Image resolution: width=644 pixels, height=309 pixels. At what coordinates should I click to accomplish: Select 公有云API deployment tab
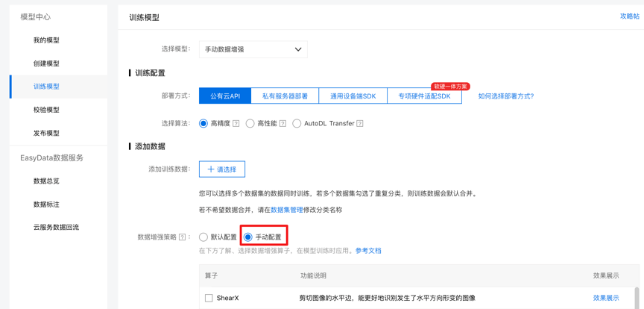point(225,96)
